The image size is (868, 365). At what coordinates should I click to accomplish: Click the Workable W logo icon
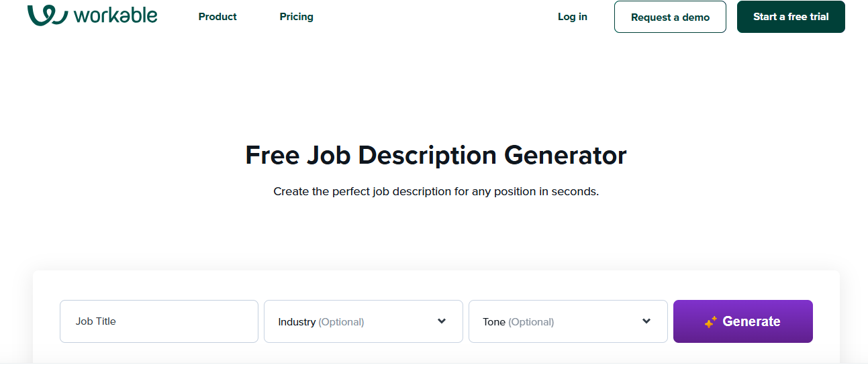(x=48, y=15)
